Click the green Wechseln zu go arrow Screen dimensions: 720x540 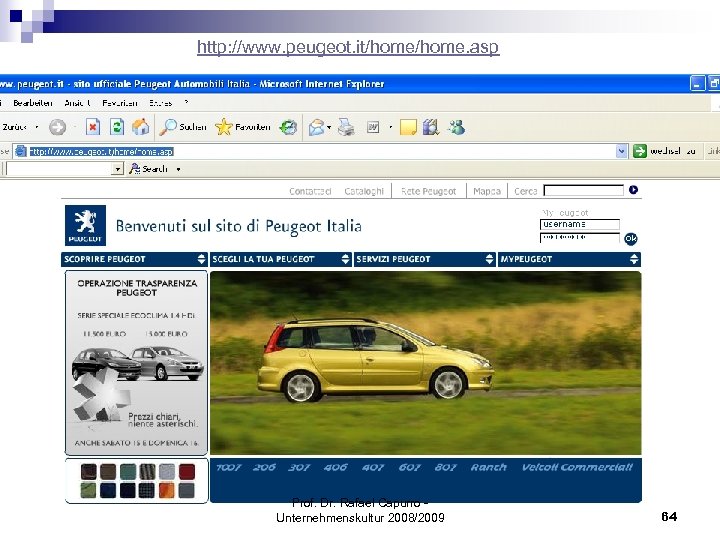coord(640,151)
